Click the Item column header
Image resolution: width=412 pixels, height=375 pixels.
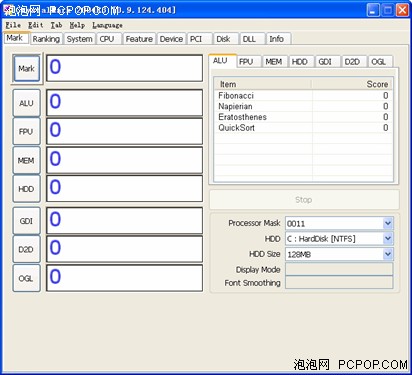click(x=263, y=84)
